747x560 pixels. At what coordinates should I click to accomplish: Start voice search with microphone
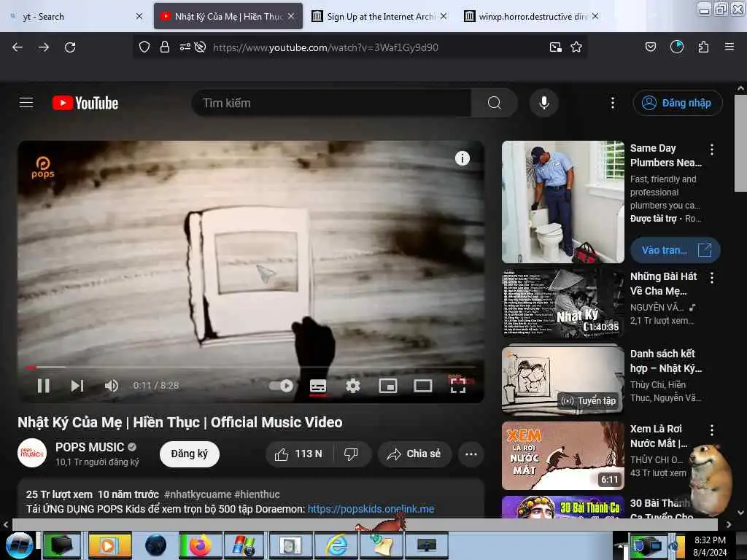[x=544, y=103]
